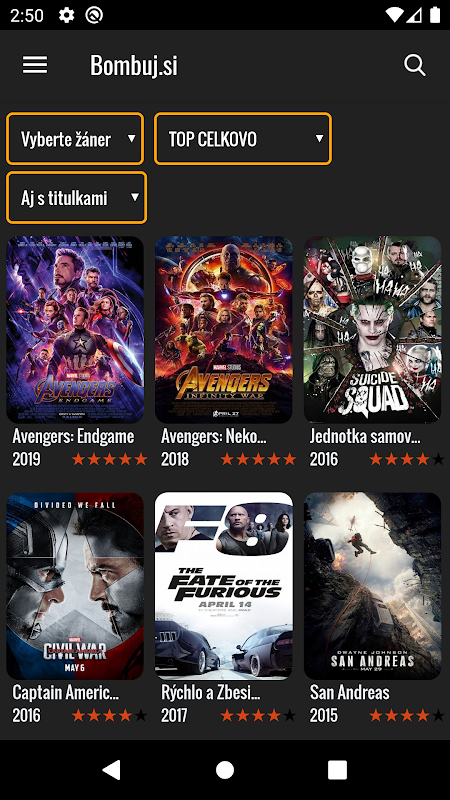Open the Suicide Squad movie poster
The width and height of the screenshot is (450, 800).
[x=372, y=330]
